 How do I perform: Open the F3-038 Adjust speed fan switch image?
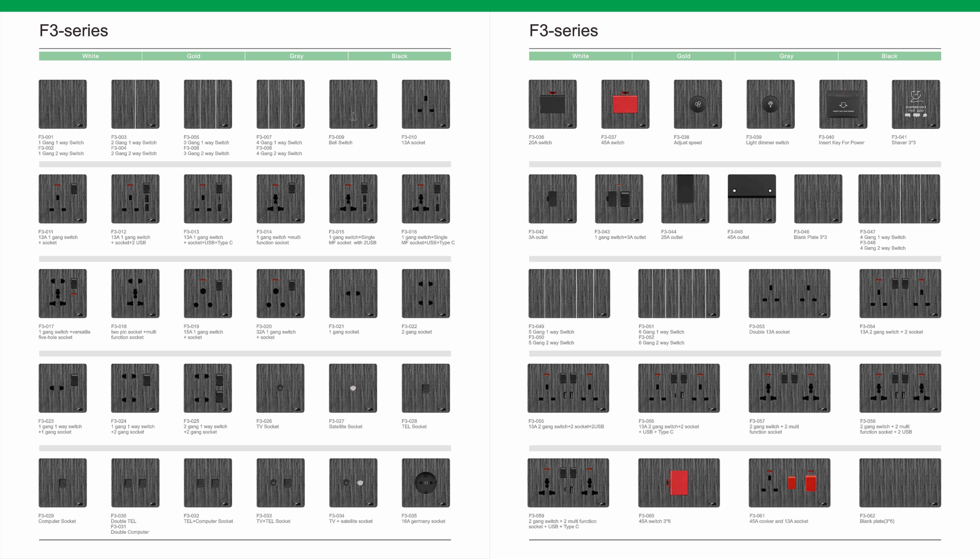(698, 104)
